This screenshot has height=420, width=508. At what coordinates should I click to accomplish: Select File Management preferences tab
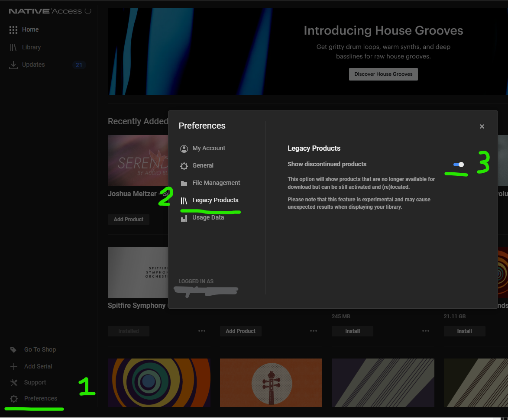tap(216, 183)
